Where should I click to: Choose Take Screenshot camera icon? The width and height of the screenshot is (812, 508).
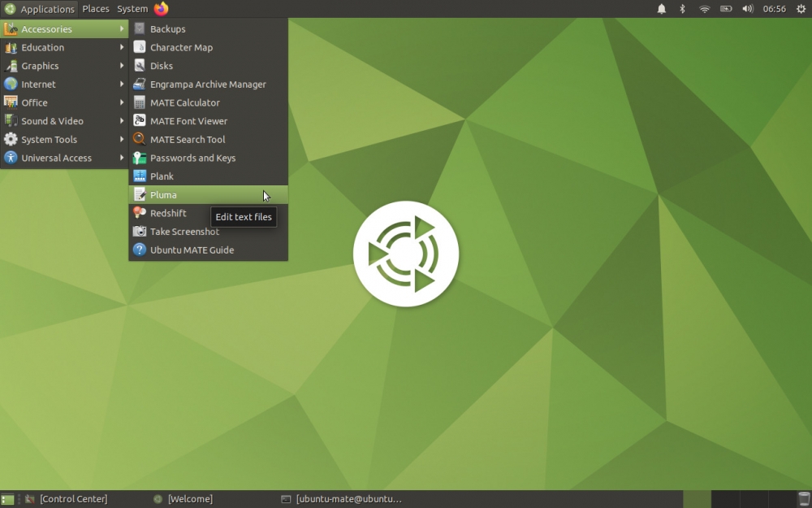click(140, 231)
